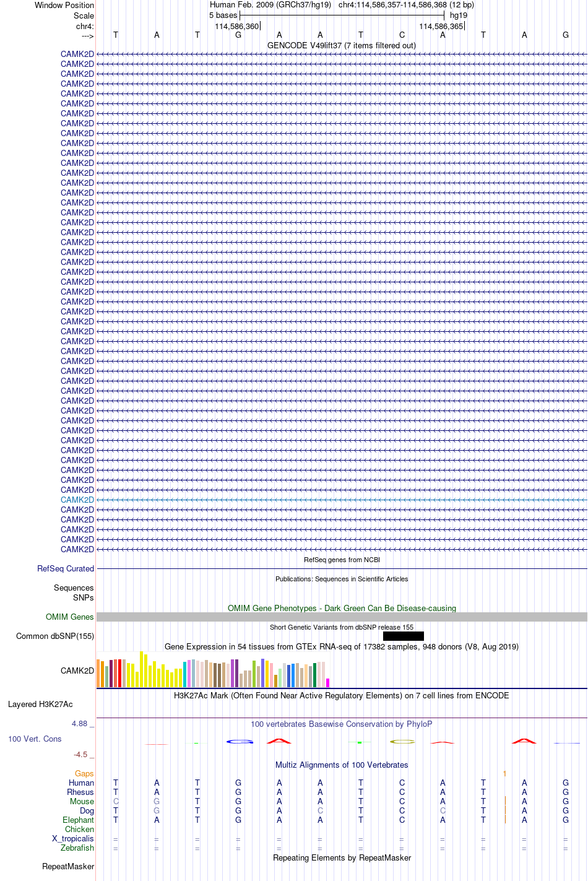The image size is (588, 881).
Task: Click the Human species label
Action: (x=82, y=783)
